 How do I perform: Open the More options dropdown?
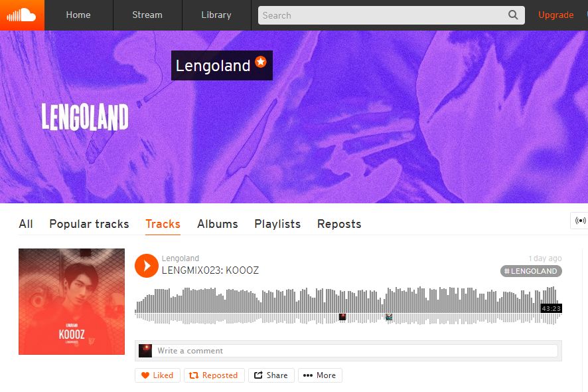coord(320,375)
